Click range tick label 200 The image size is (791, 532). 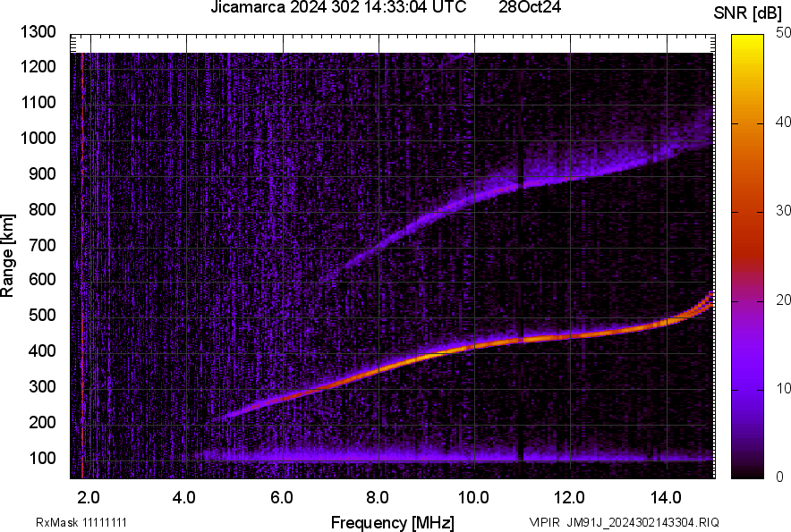[42, 423]
